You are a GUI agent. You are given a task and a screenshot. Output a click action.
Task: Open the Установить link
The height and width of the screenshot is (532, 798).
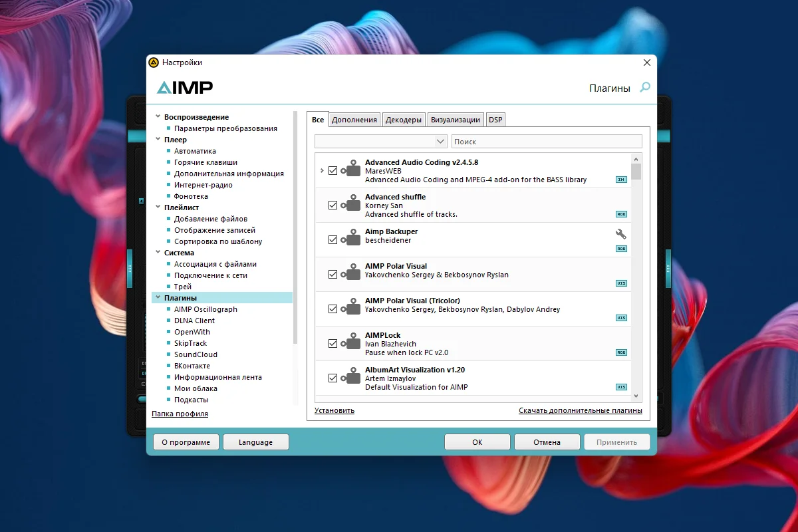click(334, 410)
